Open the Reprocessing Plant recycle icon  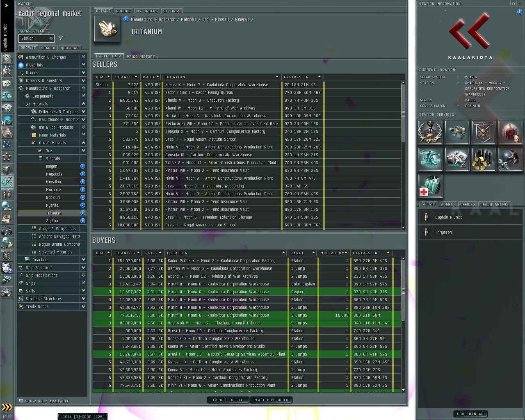(x=483, y=159)
